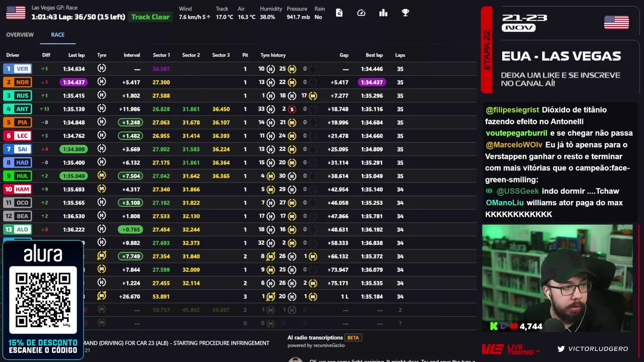Click NOR's purple 1:34.437 last lap
Screen dimensions: 644x362
click(73, 82)
